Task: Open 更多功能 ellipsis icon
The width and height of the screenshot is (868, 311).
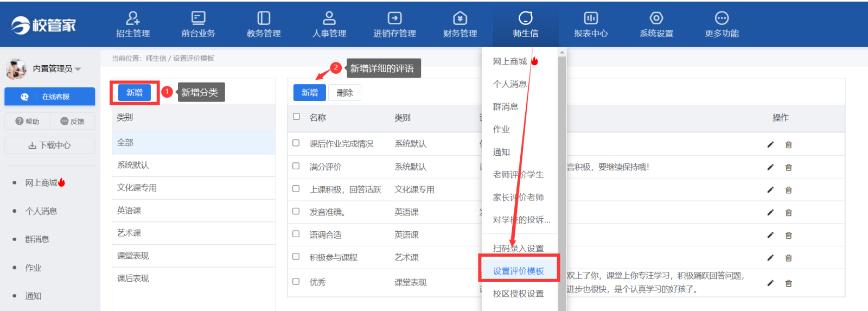Action: coord(722,18)
